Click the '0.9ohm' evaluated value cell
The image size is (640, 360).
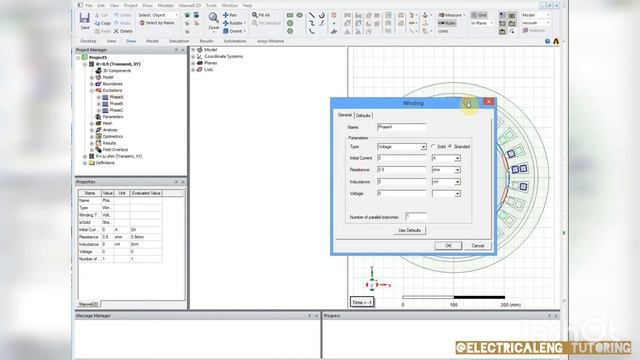coord(146,237)
